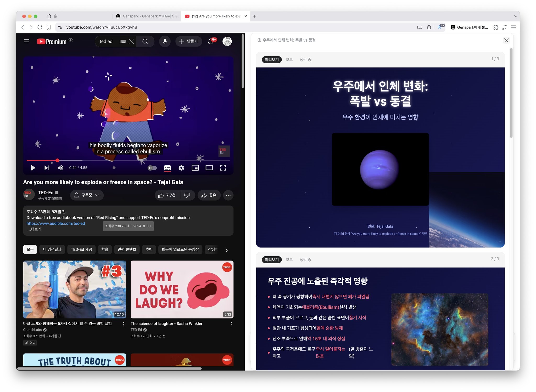
Task: Run YouTube search with magnifier button
Action: tap(145, 41)
